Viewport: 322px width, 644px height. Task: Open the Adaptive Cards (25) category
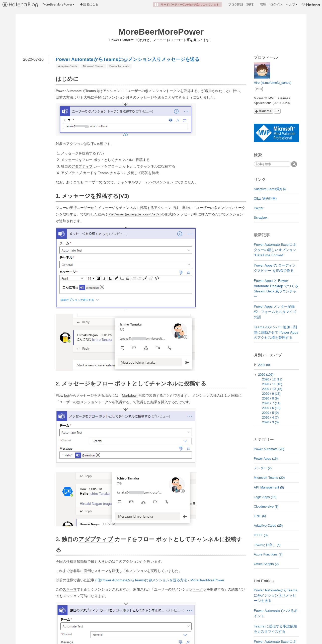(268, 526)
